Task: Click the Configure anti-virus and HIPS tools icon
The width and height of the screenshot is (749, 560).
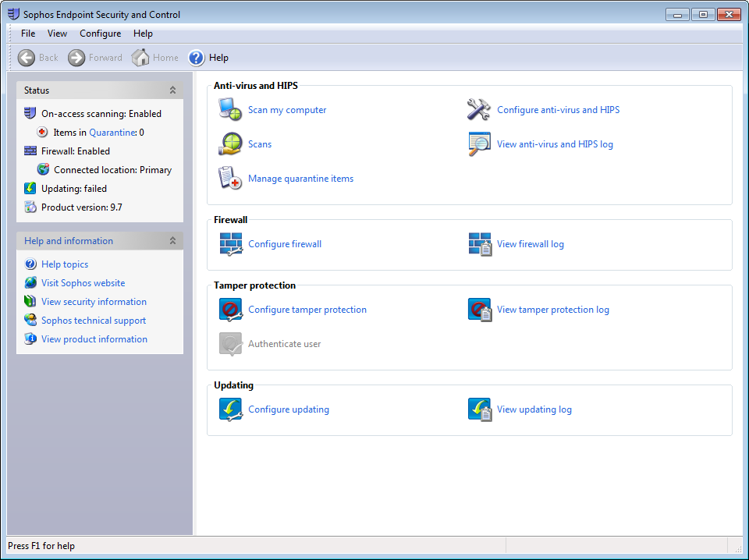Action: pos(479,110)
